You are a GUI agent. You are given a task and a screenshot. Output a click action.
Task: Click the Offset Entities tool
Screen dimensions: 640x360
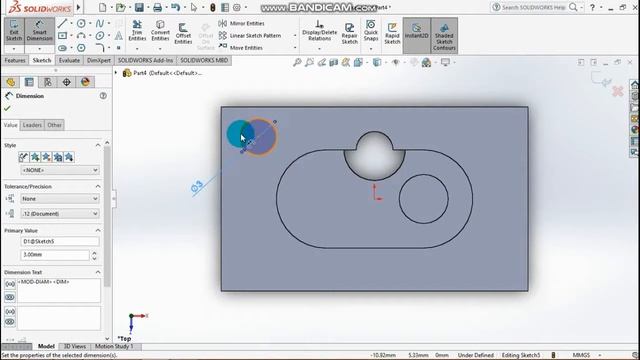pos(183,33)
